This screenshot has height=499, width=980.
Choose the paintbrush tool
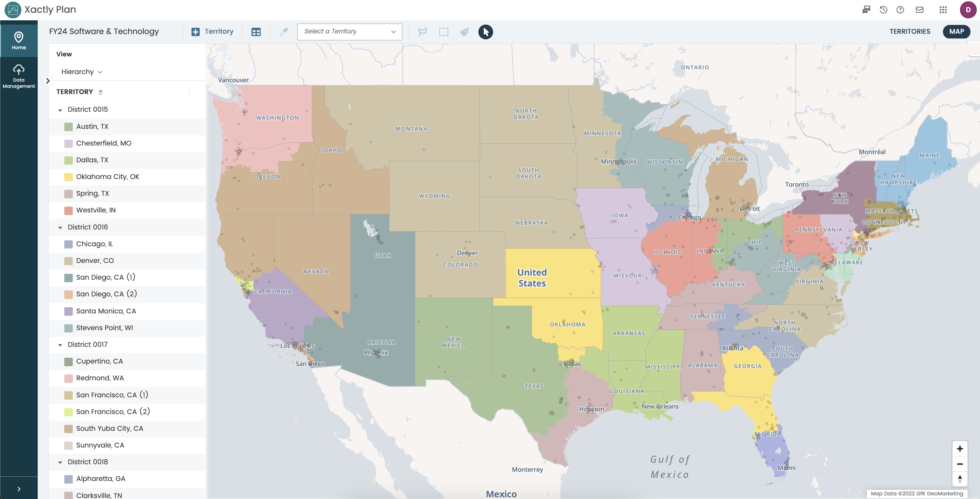pyautogui.click(x=465, y=32)
